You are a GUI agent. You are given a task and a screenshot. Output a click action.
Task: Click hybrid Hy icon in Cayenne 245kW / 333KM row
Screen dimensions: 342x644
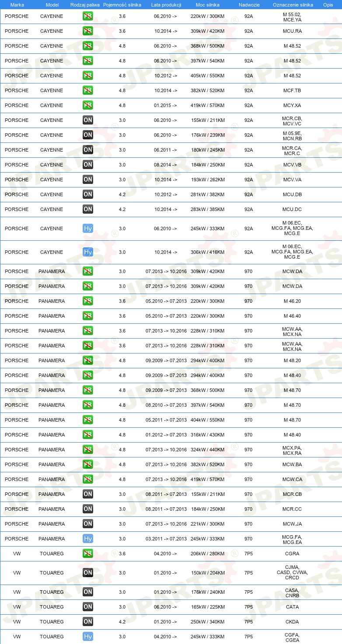[88, 229]
